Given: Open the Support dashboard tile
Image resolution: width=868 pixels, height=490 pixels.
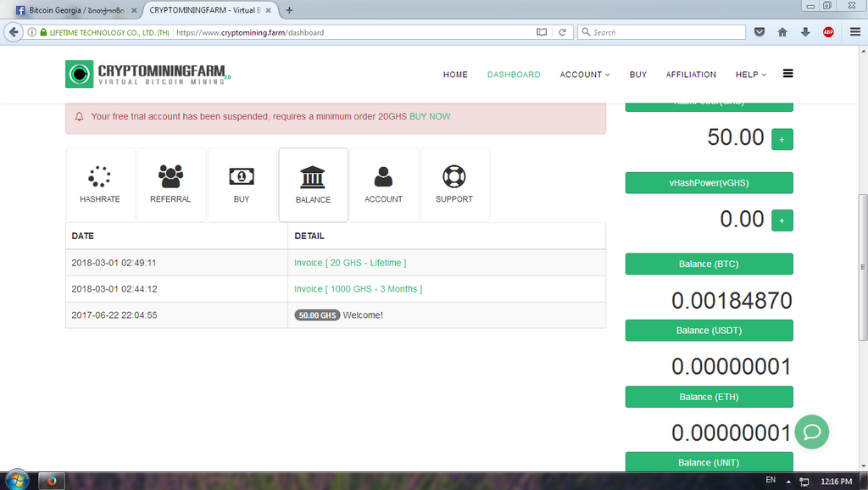Looking at the screenshot, I should pos(454,185).
